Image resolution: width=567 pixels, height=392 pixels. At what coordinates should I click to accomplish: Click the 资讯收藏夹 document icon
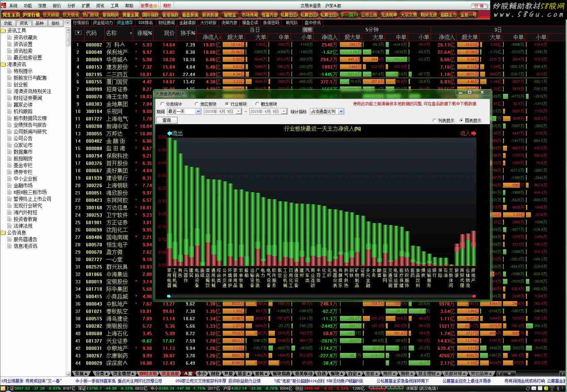click(x=9, y=37)
